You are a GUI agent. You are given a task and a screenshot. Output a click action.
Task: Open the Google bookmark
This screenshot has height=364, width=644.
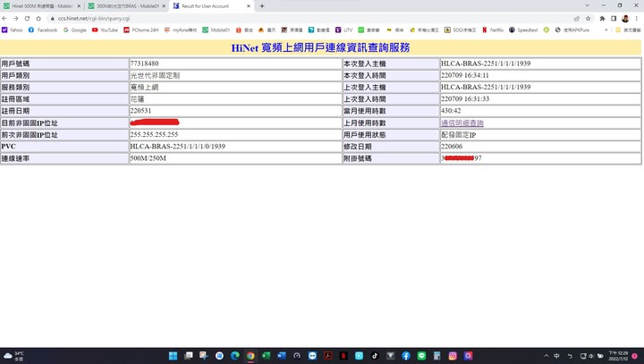coord(75,30)
